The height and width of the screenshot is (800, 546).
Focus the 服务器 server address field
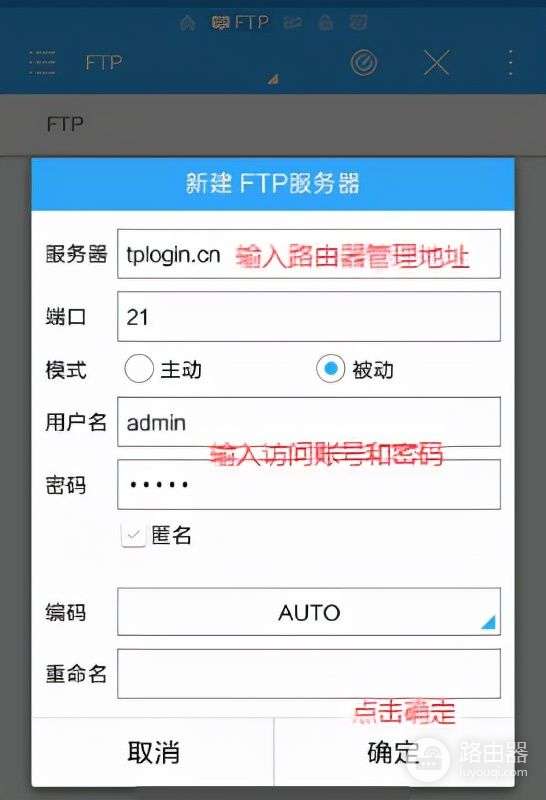[x=309, y=254]
